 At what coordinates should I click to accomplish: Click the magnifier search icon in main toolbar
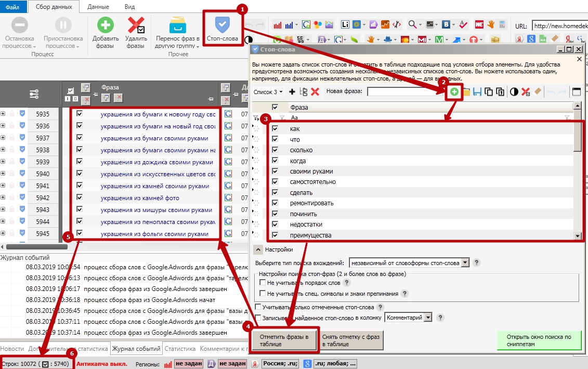pyautogui.click(x=412, y=25)
